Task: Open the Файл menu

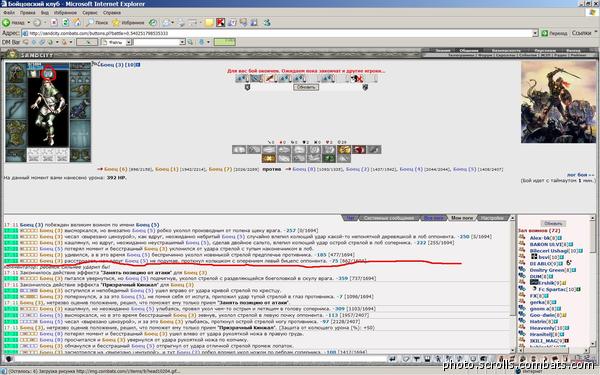Action: coord(9,13)
